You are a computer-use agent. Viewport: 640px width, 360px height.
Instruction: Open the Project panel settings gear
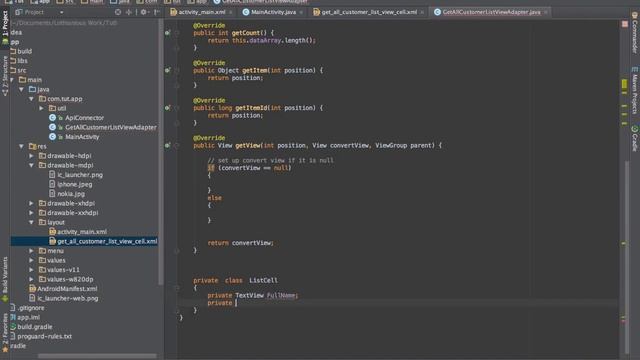[144, 12]
